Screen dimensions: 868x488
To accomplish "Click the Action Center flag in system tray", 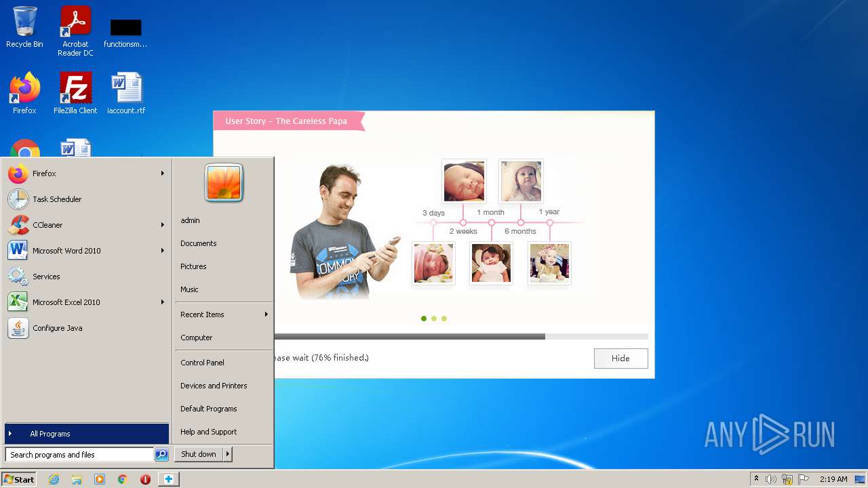I will [x=804, y=479].
